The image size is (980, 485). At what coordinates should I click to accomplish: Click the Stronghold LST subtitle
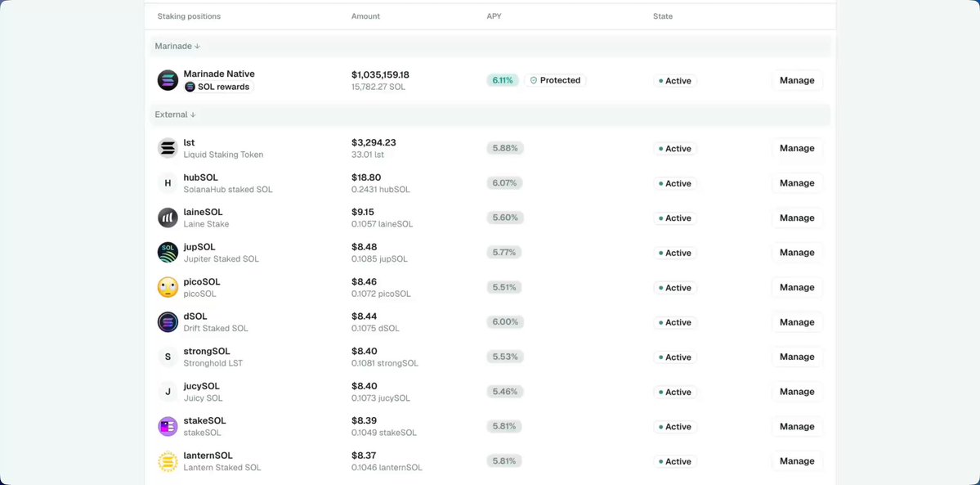[x=213, y=363]
